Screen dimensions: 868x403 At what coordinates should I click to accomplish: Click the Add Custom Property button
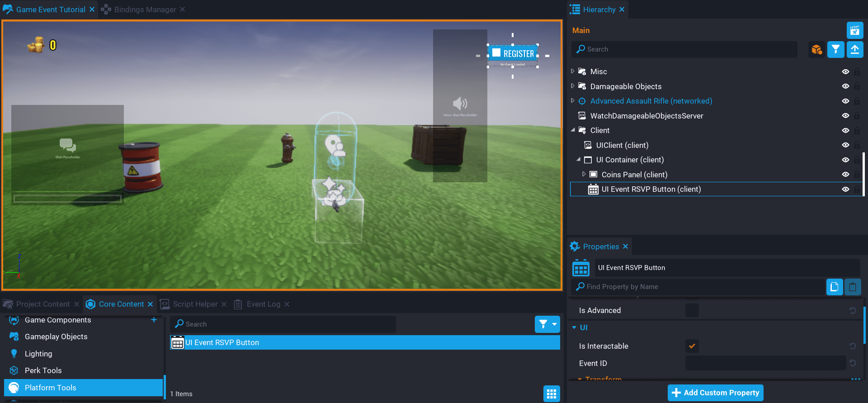point(715,393)
